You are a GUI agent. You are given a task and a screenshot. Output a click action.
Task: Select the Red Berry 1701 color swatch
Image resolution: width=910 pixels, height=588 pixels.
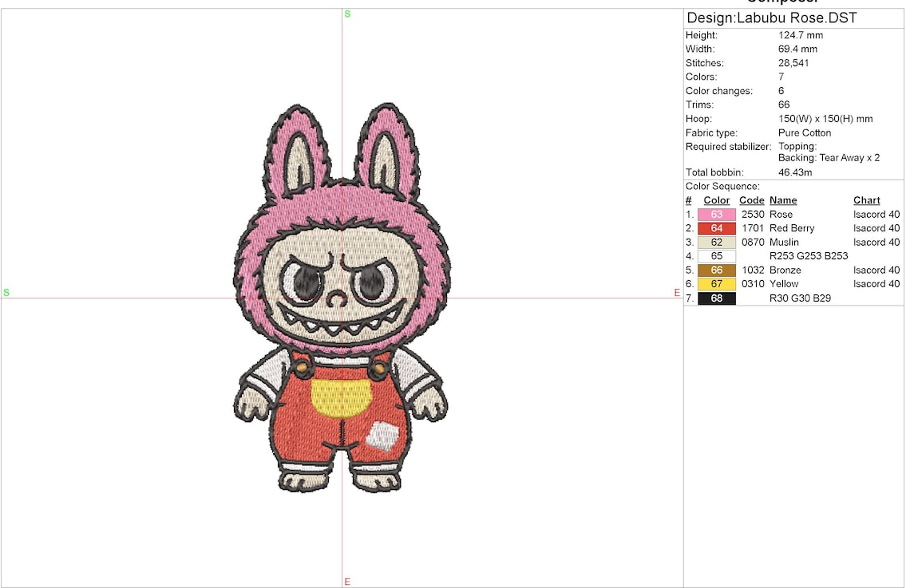715,228
